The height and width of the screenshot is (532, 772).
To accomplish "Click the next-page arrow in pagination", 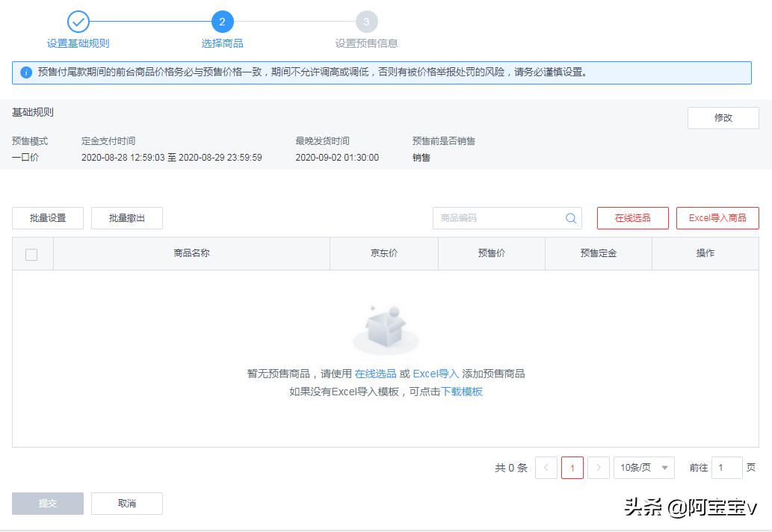I will 598,467.
